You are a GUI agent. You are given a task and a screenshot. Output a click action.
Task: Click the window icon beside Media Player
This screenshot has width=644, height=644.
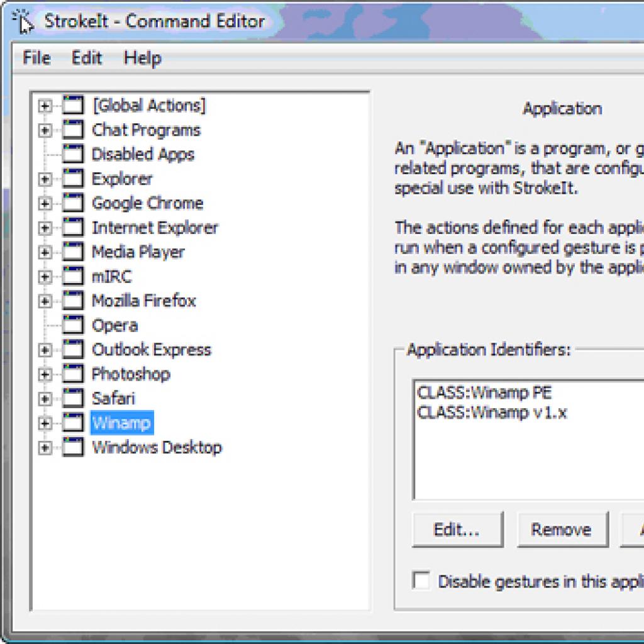(73, 252)
